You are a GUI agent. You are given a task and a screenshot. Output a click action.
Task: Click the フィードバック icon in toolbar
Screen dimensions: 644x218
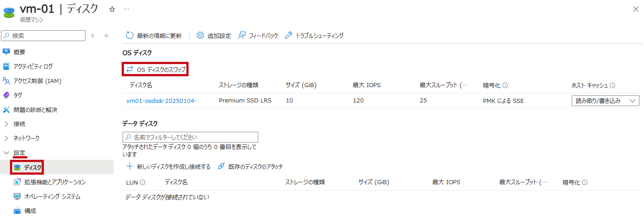(241, 36)
